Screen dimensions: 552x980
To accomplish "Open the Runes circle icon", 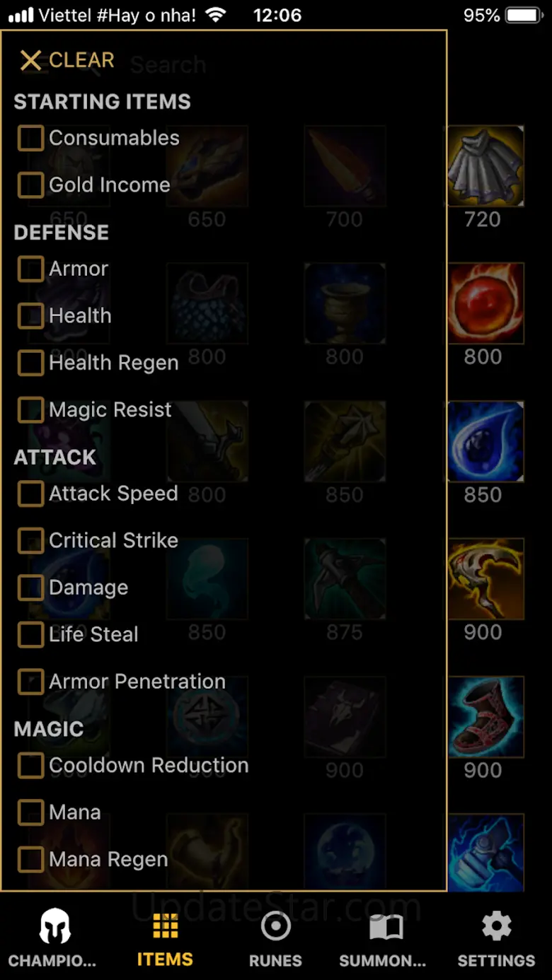I will coord(275,926).
